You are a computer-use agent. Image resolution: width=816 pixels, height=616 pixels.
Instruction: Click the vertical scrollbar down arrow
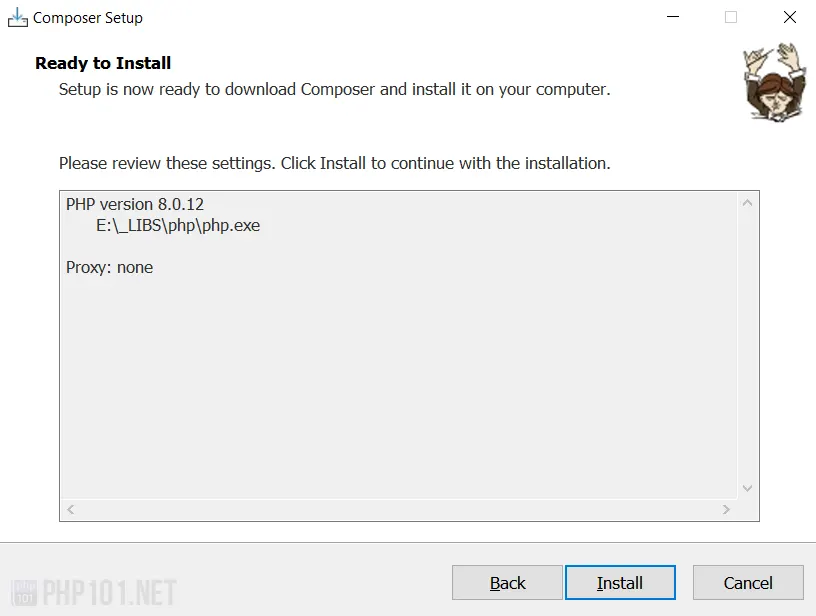(x=748, y=488)
